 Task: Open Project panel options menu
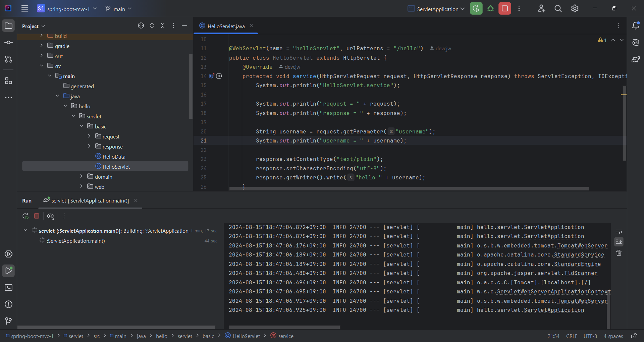(x=173, y=26)
